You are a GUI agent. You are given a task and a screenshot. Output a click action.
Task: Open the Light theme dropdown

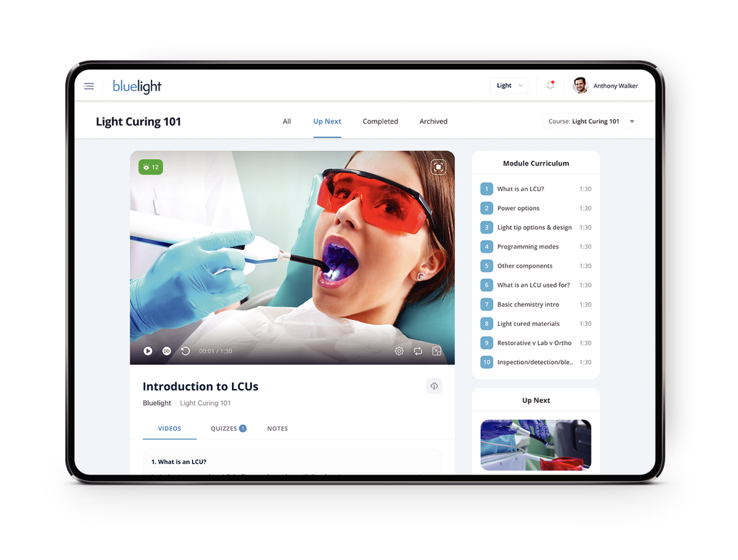pyautogui.click(x=508, y=85)
